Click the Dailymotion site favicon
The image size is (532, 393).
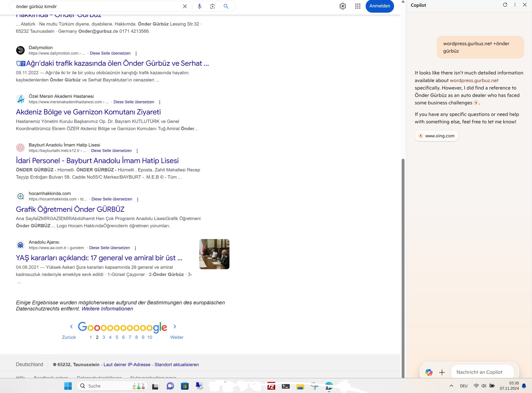(21, 50)
